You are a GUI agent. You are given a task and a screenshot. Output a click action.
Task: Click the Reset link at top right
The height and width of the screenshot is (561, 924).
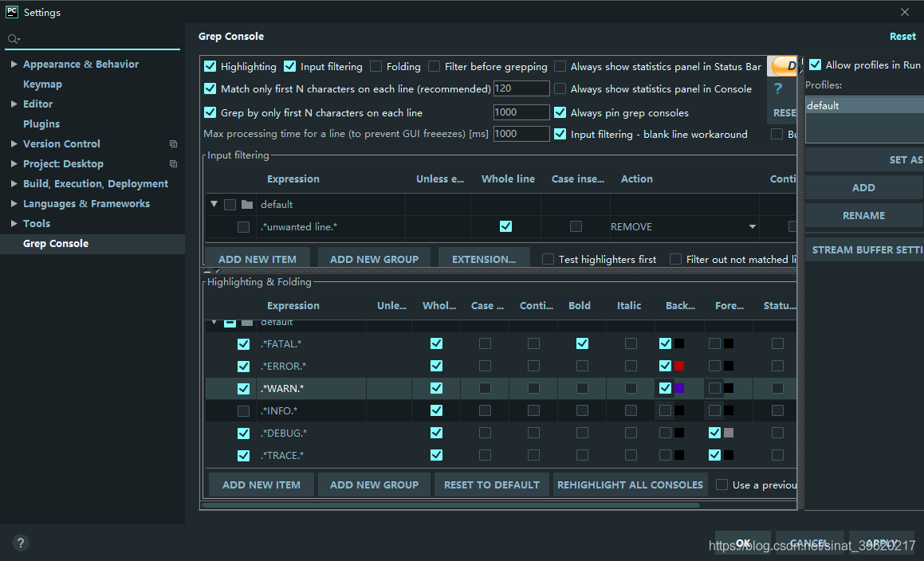click(x=902, y=37)
